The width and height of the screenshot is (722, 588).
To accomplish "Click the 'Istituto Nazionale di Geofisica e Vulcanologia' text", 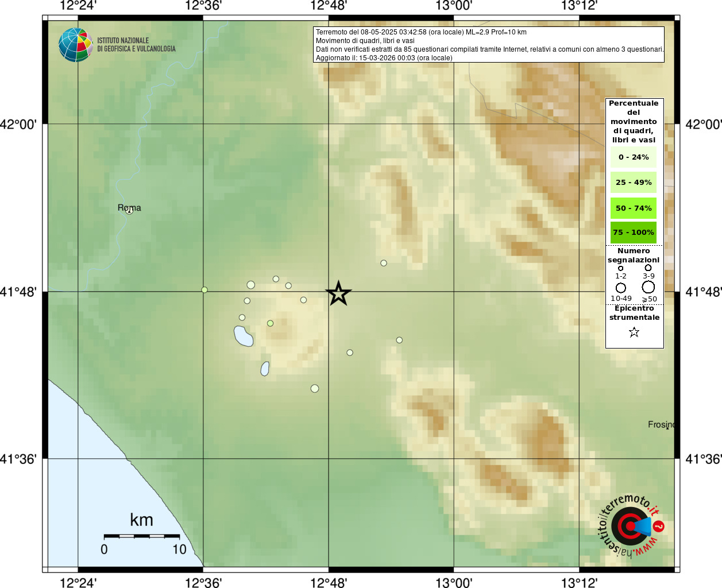I will point(136,45).
